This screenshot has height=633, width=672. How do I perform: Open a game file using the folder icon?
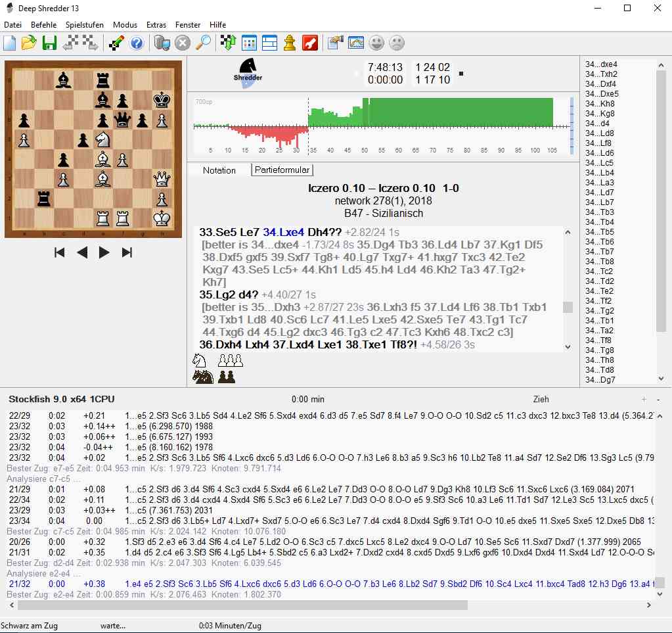(x=28, y=42)
